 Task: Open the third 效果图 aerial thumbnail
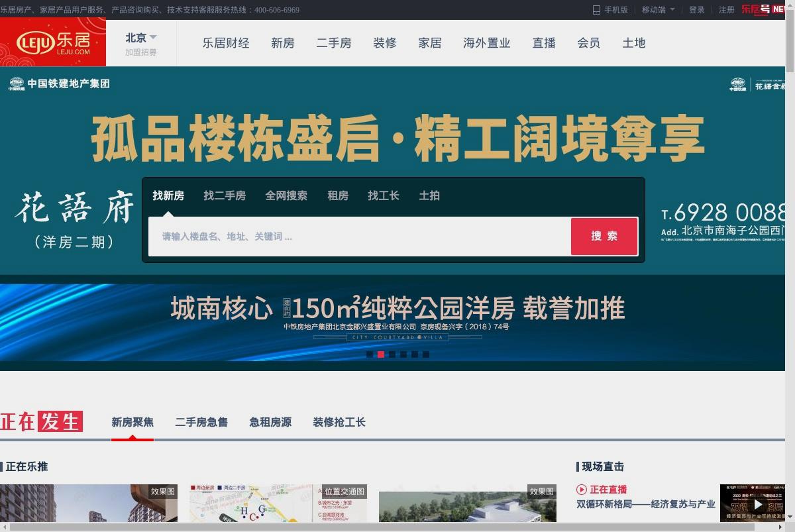(468, 503)
